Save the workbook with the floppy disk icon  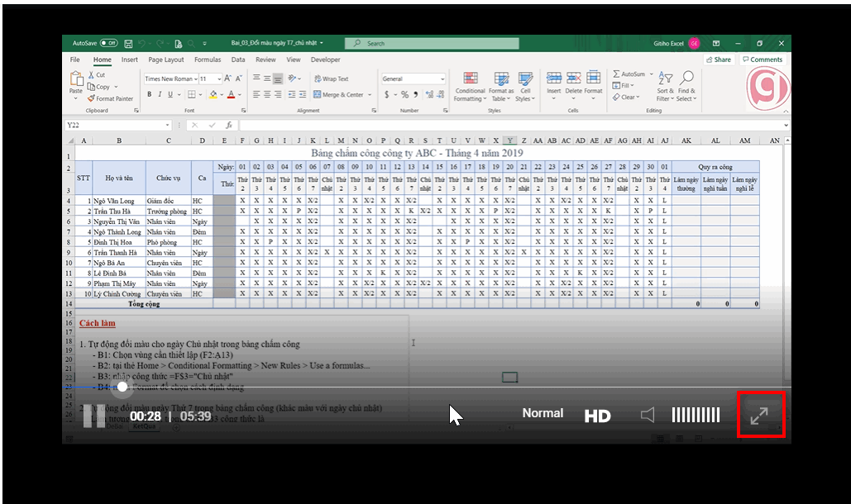(x=128, y=43)
